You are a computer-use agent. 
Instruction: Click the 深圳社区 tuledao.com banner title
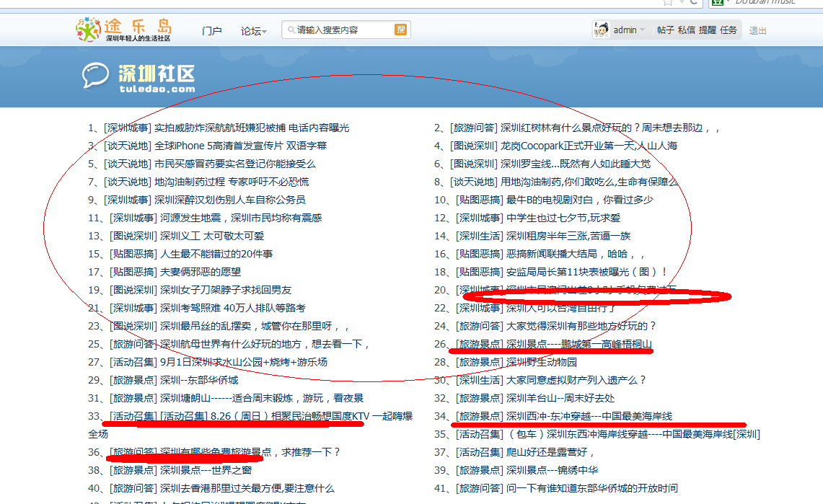tap(157, 79)
